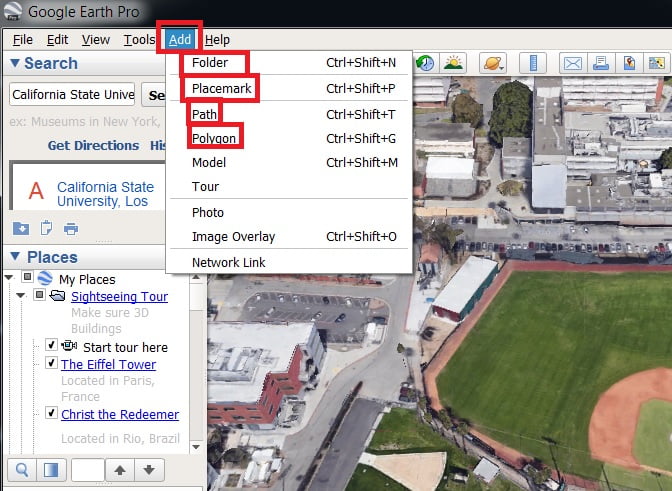Click the save image toolbar icon
The width and height of the screenshot is (672, 491).
[x=629, y=63]
